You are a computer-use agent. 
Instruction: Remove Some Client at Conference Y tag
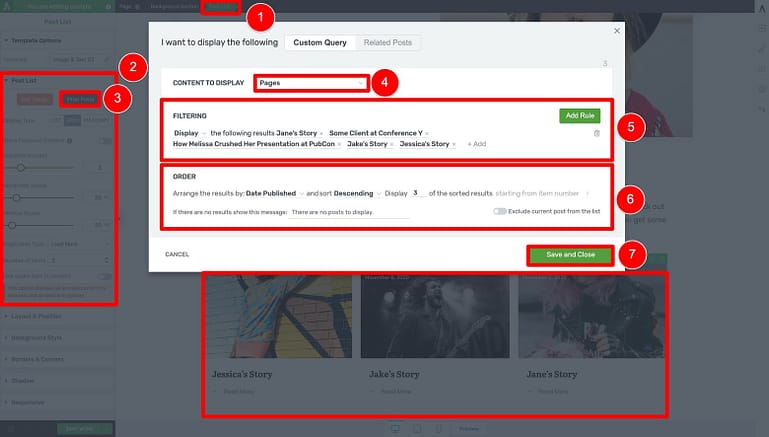427,133
